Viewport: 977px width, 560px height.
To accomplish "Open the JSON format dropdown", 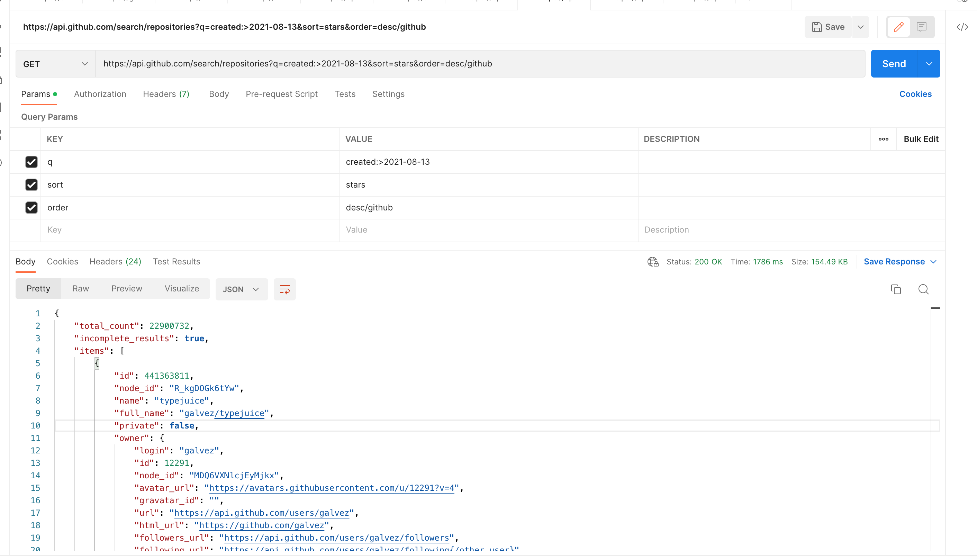I will tap(242, 289).
